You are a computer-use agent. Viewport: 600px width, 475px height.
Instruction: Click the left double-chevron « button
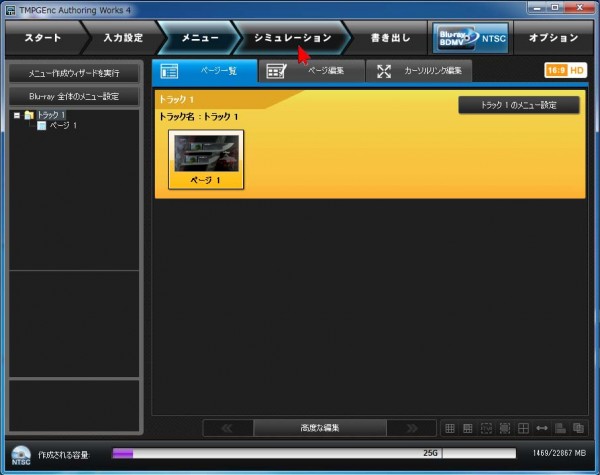pos(227,428)
